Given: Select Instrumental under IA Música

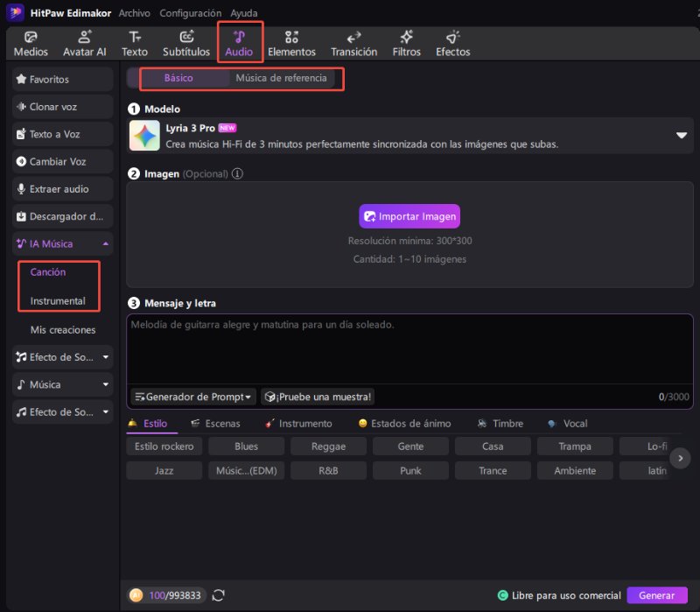Looking at the screenshot, I should pos(58,301).
